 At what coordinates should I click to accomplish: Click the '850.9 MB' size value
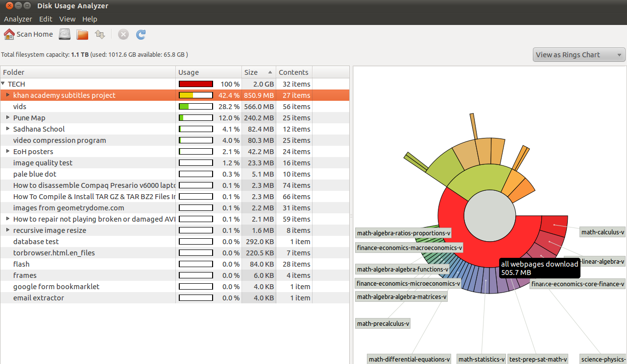pyautogui.click(x=259, y=95)
